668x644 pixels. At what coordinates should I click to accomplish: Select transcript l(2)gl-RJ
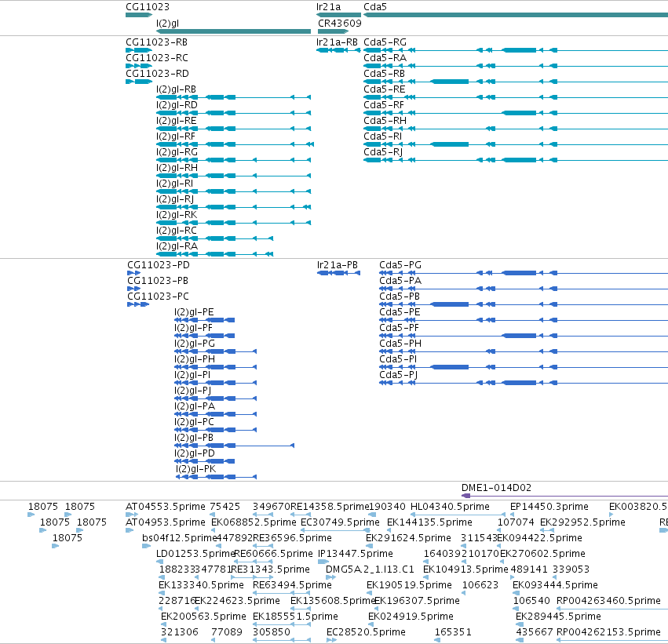pyautogui.click(x=233, y=207)
